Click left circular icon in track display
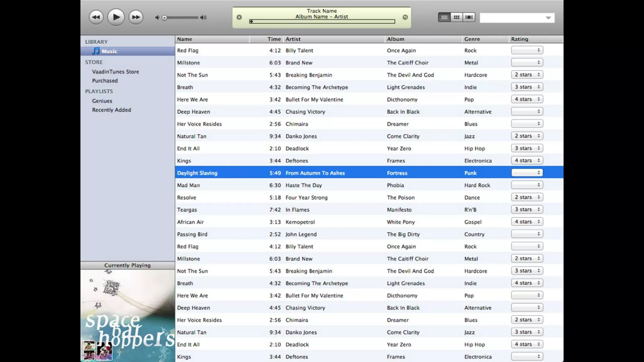The width and height of the screenshot is (644, 362). coord(239,17)
